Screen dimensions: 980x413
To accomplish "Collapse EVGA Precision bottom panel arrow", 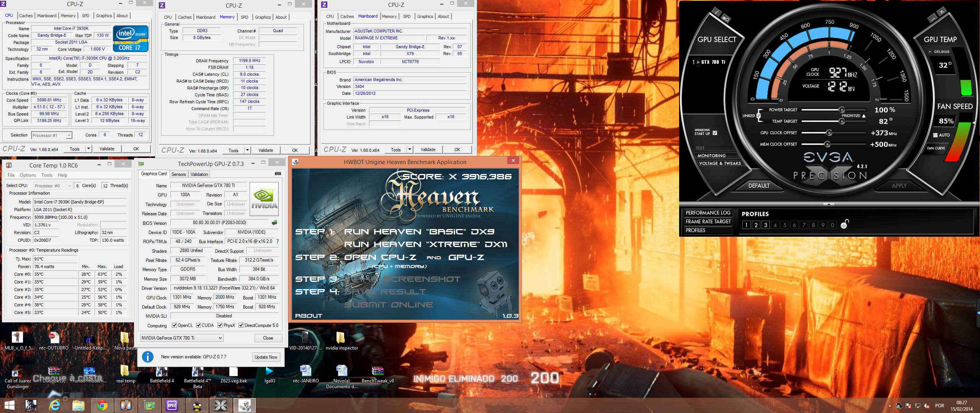I will (x=829, y=204).
